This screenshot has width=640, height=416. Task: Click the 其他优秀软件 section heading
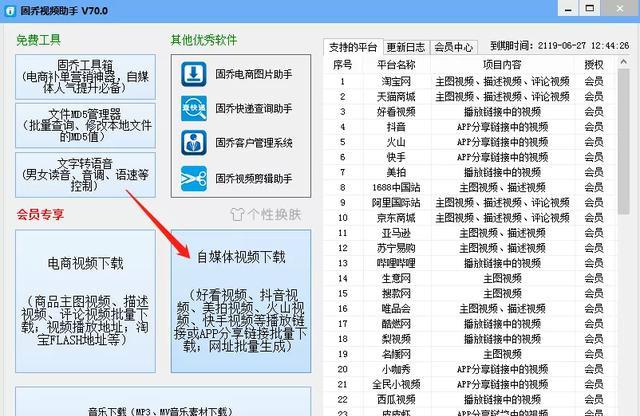click(204, 40)
